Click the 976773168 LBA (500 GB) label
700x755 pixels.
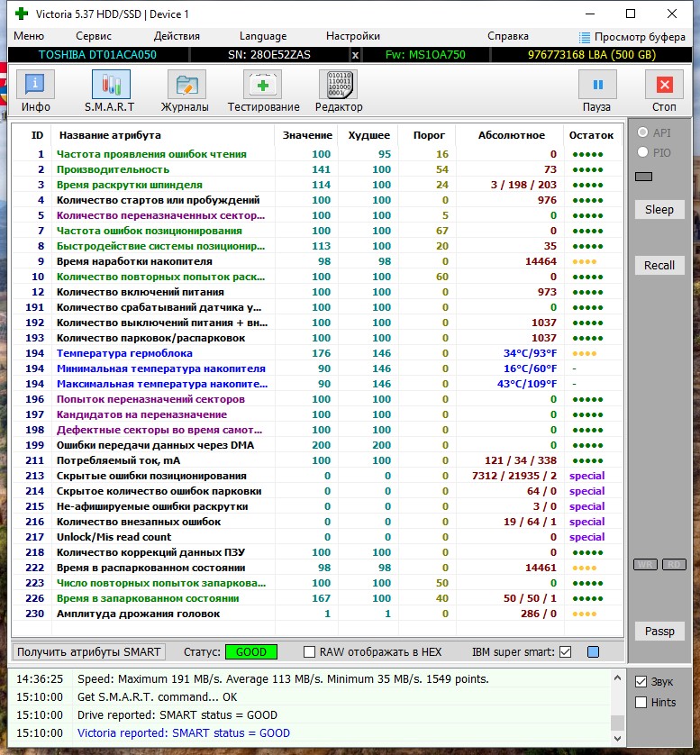coord(592,55)
